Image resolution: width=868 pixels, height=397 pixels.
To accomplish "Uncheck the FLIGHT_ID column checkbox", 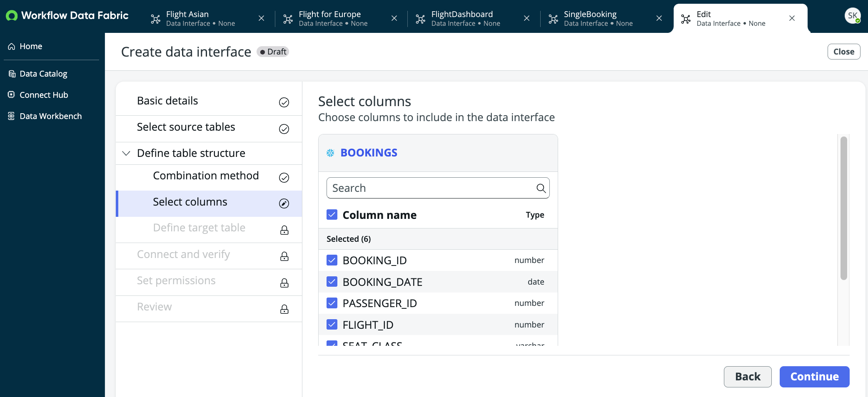I will [x=332, y=325].
